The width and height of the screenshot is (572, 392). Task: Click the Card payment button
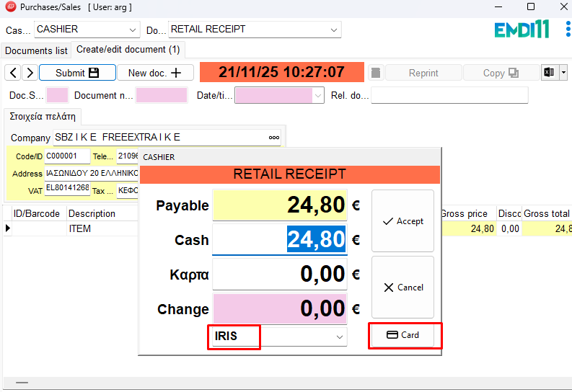click(403, 335)
